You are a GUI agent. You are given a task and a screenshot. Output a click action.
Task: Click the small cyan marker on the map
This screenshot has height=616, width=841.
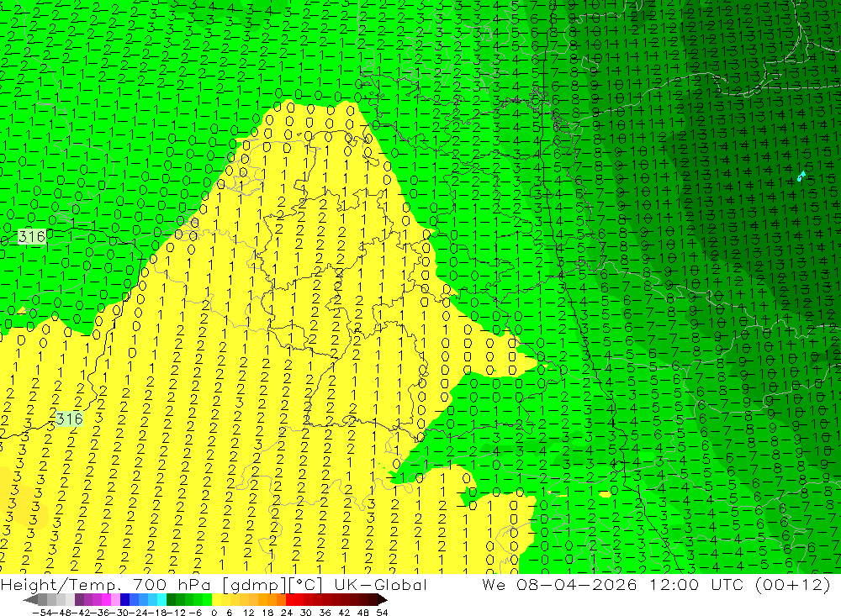click(x=801, y=176)
